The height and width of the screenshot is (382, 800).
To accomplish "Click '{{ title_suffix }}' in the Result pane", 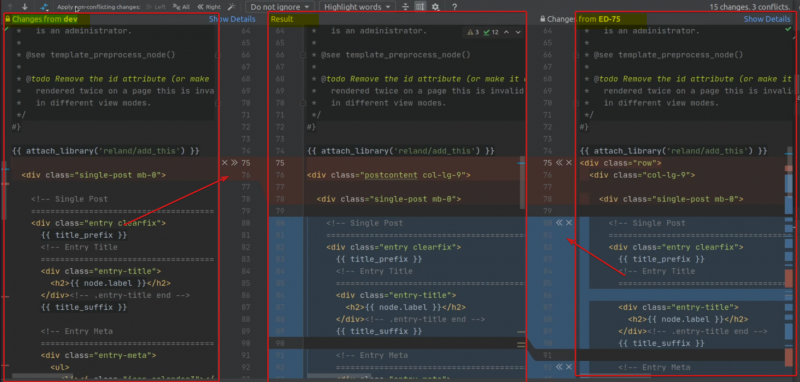I will 379,331.
